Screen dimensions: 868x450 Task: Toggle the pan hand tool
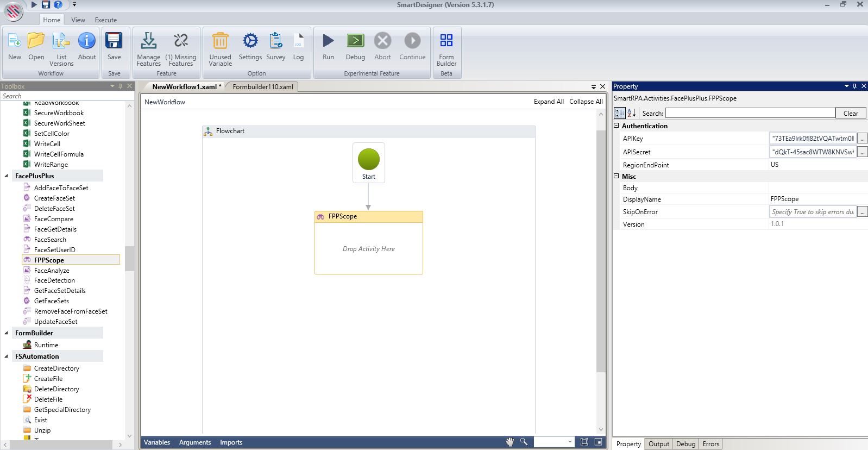click(x=510, y=442)
